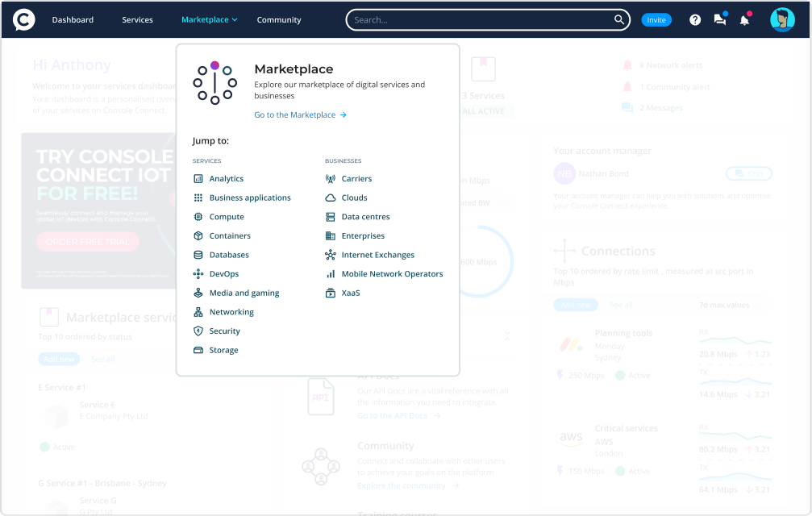Follow the Go to the Marketplace link
The width and height of the screenshot is (812, 516).
pos(300,115)
